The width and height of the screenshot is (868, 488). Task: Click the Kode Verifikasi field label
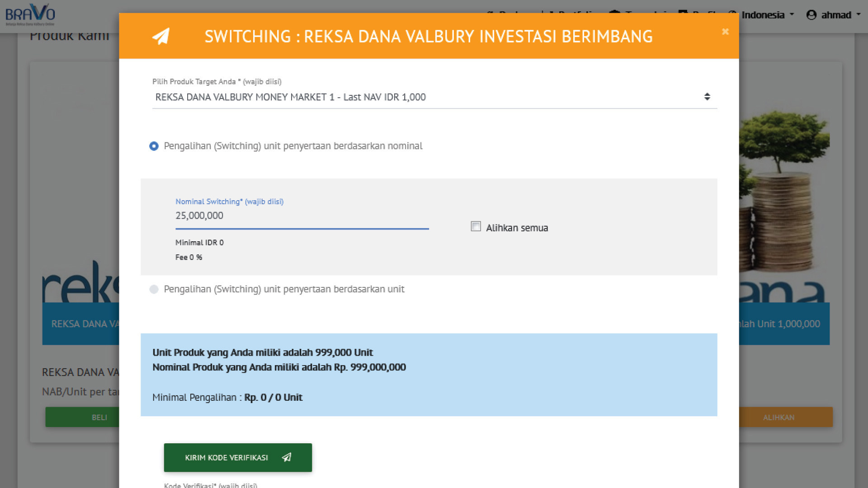(210, 485)
